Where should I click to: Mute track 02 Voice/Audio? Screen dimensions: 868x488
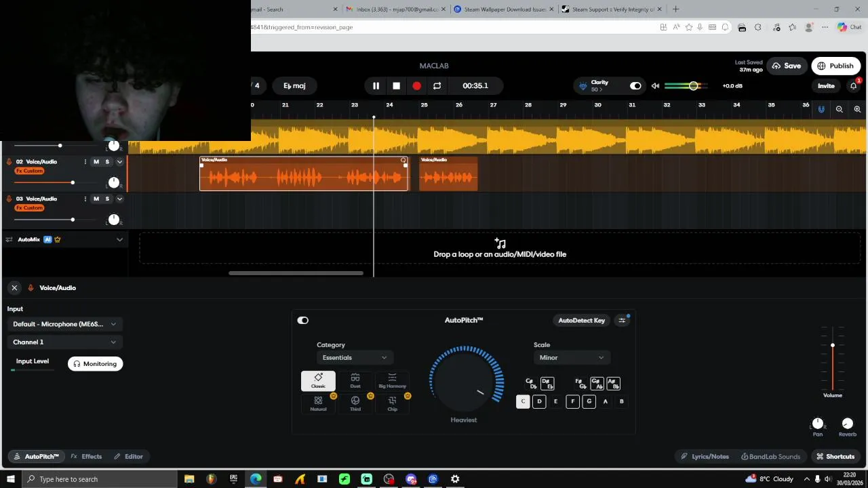tap(96, 162)
